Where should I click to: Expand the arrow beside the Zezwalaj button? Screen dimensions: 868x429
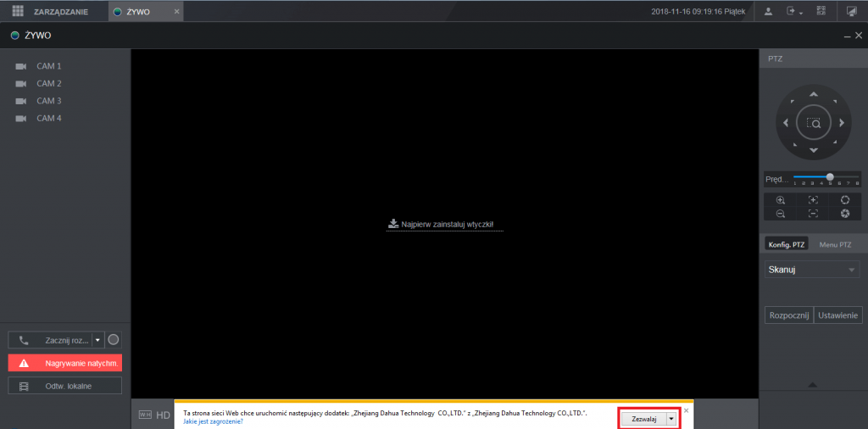pos(671,418)
